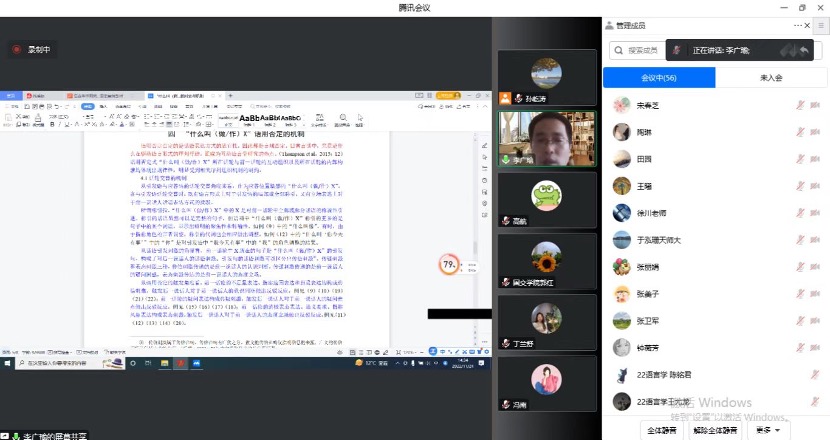Click the 解除全体静音 button
This screenshot has height=440, width=830.
(716, 429)
